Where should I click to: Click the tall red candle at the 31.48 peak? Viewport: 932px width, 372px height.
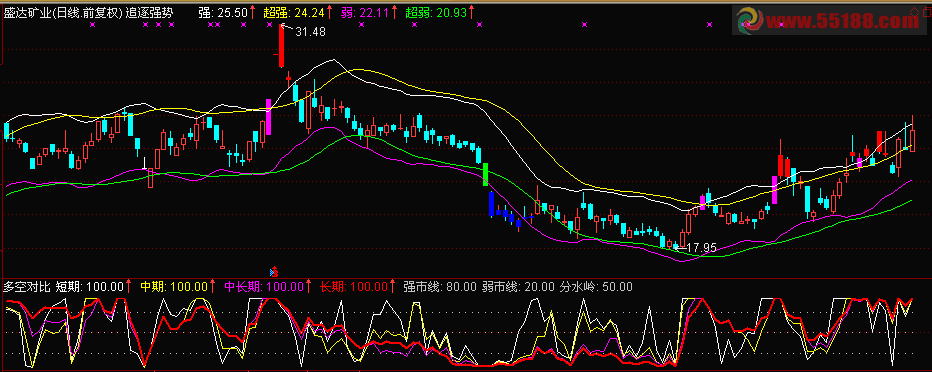pyautogui.click(x=282, y=47)
